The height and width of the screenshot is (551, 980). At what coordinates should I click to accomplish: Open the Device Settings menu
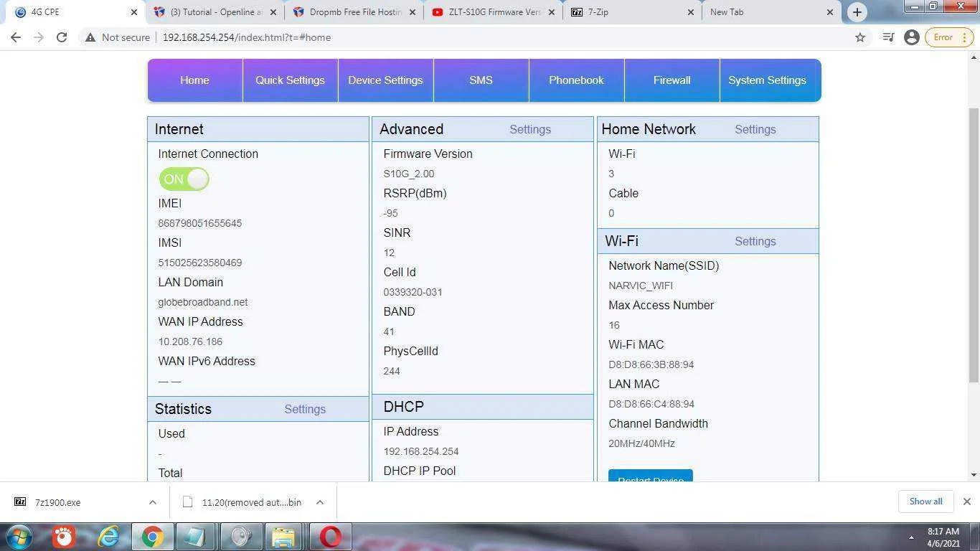click(385, 80)
